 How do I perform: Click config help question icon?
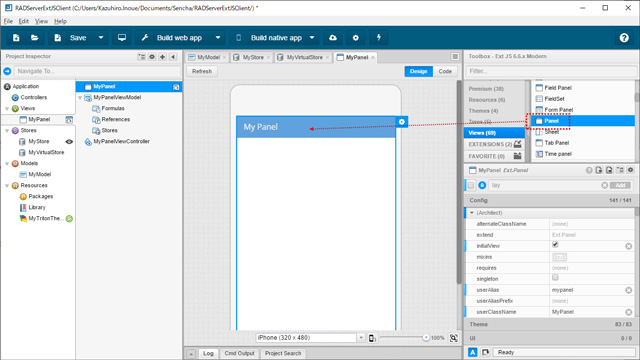[x=589, y=170]
